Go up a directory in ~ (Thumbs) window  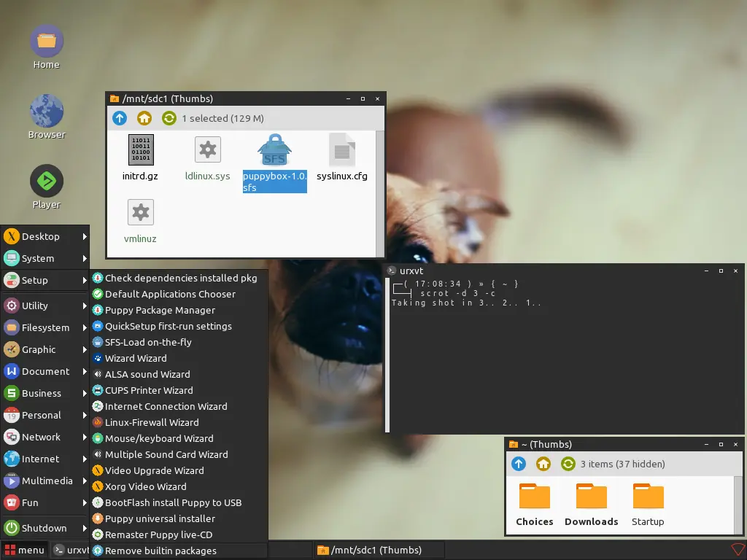tap(519, 464)
